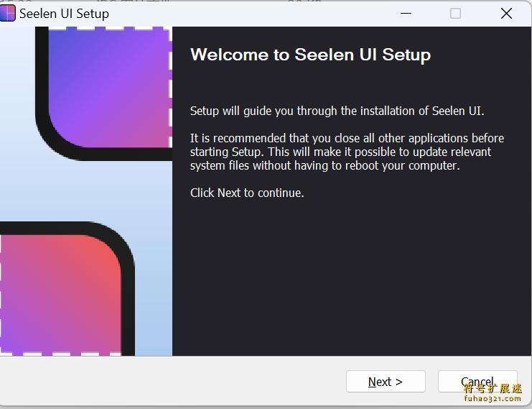Cancel the Seelen UI Setup
The image size is (532, 409).
point(477,382)
